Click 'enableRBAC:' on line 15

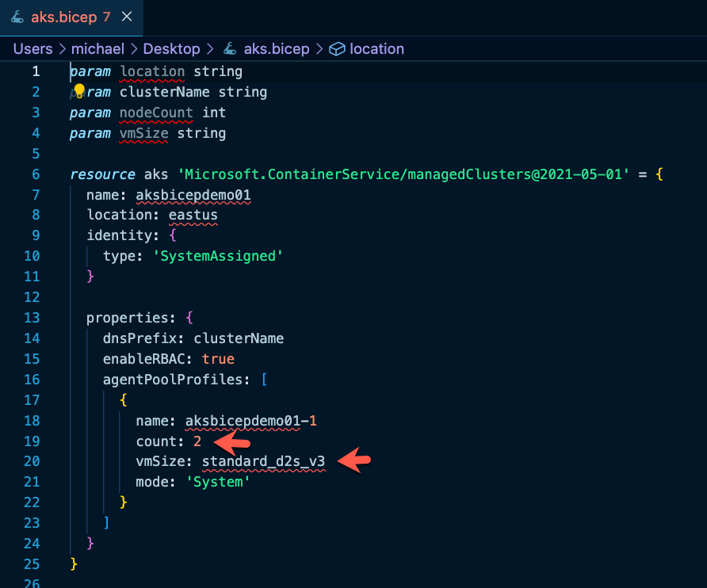147,360
